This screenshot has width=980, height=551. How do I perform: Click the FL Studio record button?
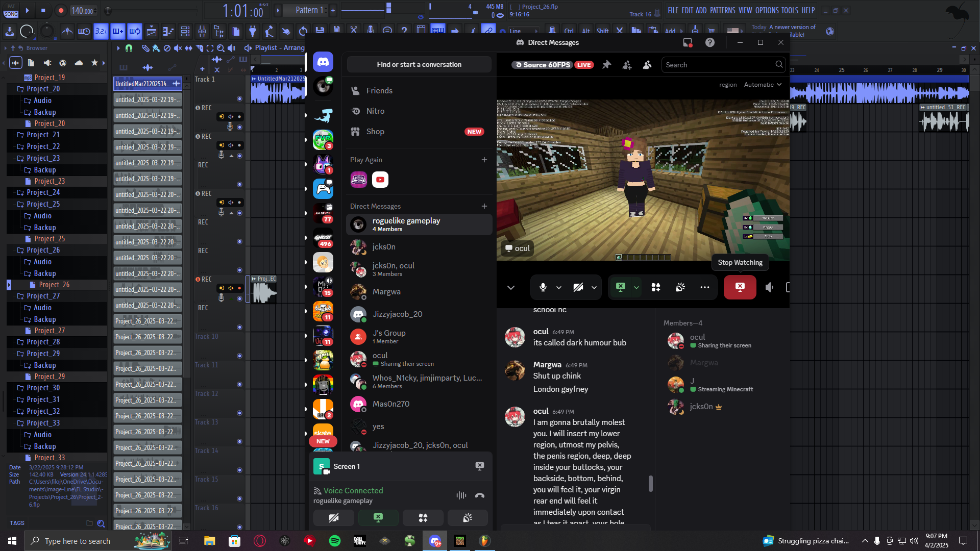(61, 10)
